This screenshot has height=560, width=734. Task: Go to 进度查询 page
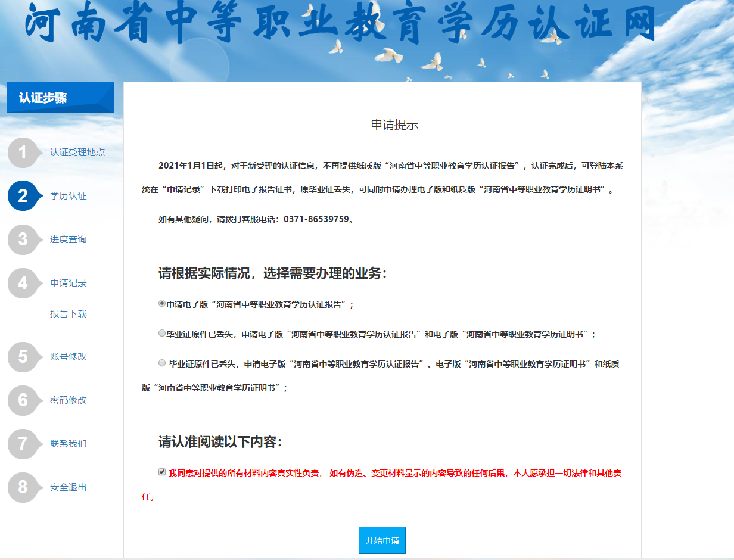[x=69, y=239]
